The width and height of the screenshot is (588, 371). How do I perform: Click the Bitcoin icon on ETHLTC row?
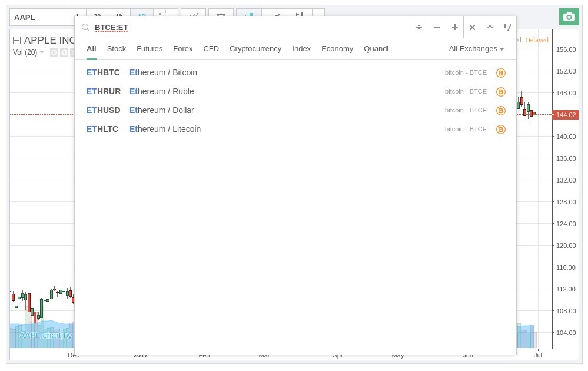pos(501,129)
